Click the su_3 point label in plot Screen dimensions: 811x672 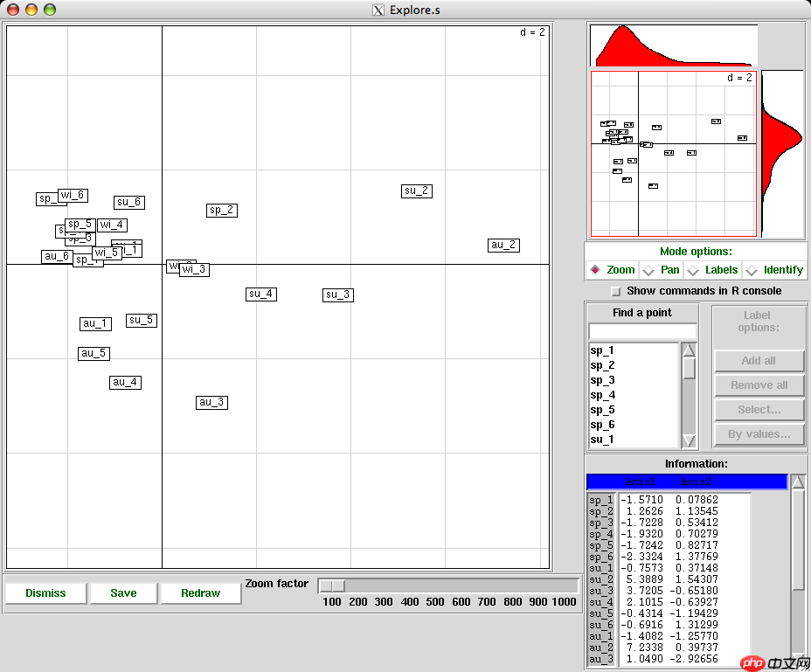point(337,294)
